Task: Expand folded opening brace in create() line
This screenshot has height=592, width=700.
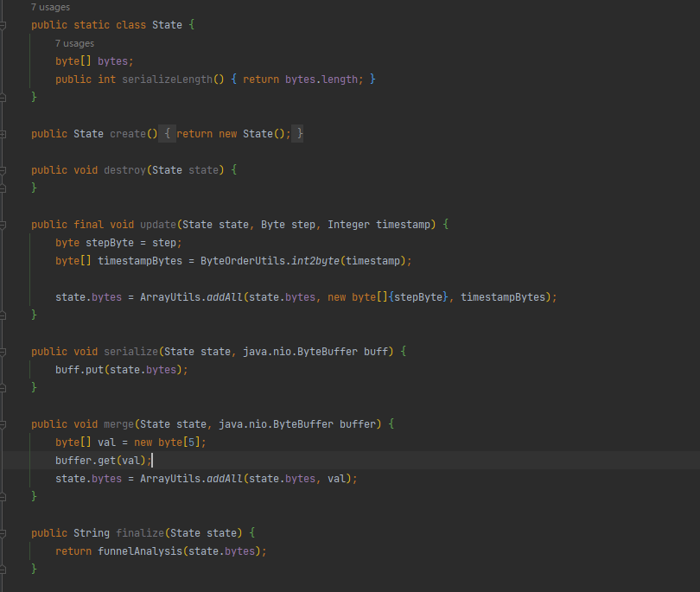Action: click(x=167, y=133)
